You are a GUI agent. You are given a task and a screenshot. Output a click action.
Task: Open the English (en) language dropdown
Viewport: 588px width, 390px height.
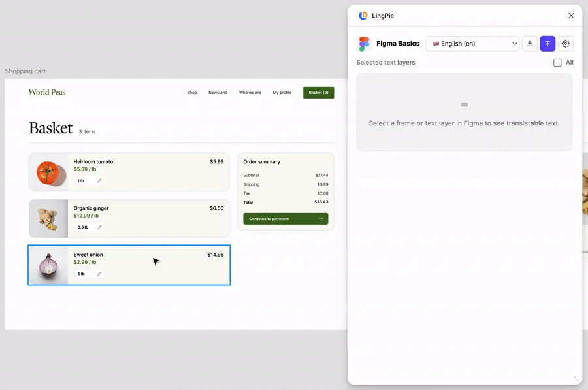[x=472, y=44]
